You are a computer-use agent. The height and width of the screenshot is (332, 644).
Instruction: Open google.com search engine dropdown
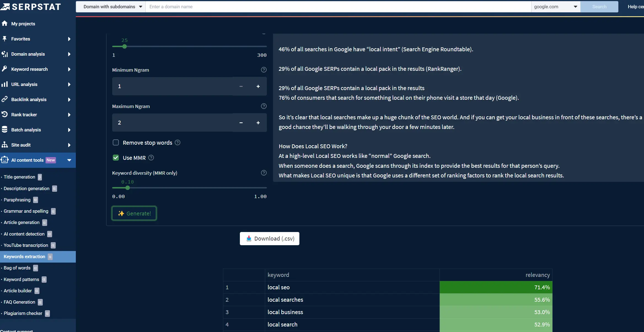click(x=556, y=7)
